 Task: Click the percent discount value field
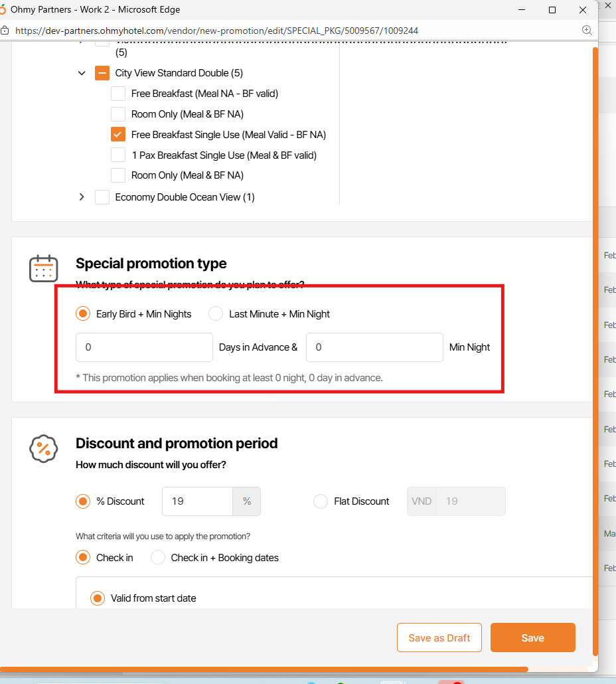197,501
